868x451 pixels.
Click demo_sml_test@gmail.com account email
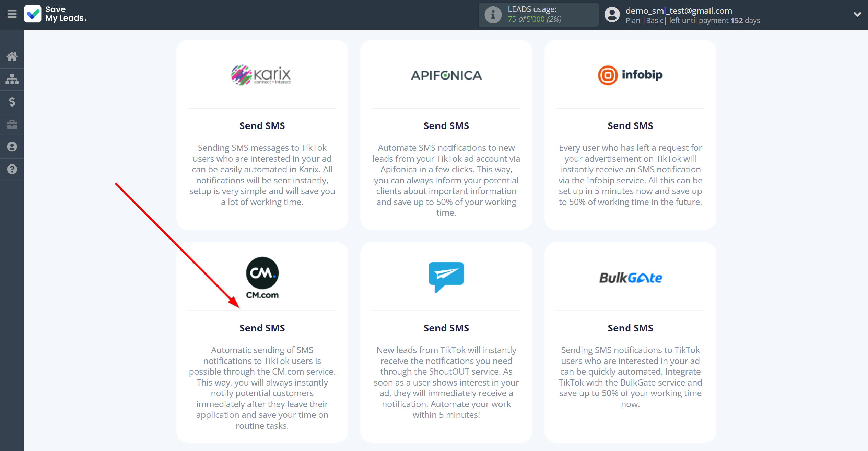coord(679,11)
